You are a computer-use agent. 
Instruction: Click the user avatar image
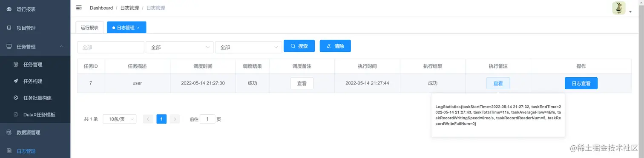[618, 8]
